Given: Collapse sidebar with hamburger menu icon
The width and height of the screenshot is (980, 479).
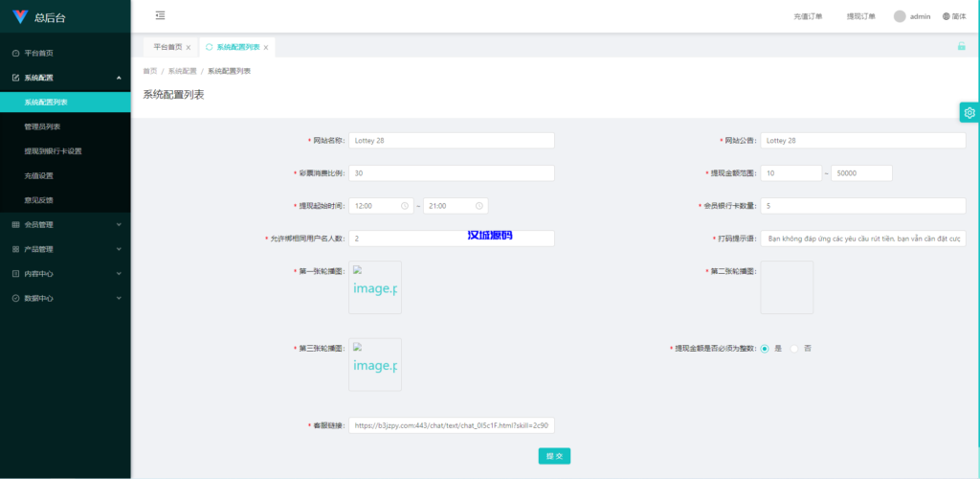Looking at the screenshot, I should pyautogui.click(x=160, y=15).
